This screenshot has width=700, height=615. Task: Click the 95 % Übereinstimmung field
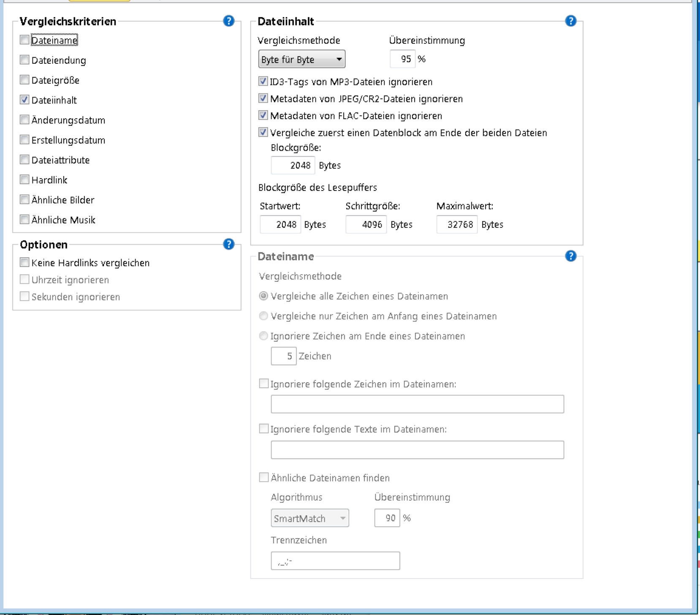[x=402, y=59]
